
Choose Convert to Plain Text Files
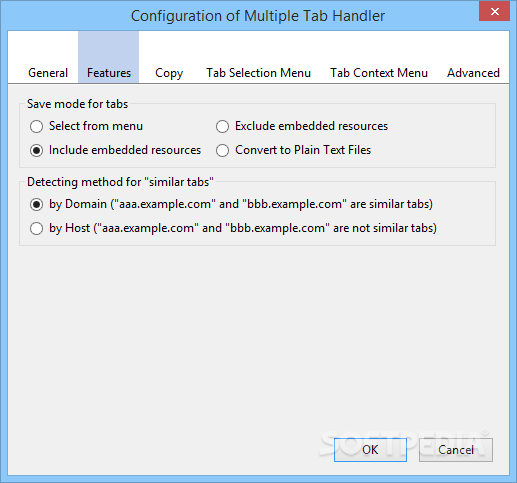pos(293,150)
